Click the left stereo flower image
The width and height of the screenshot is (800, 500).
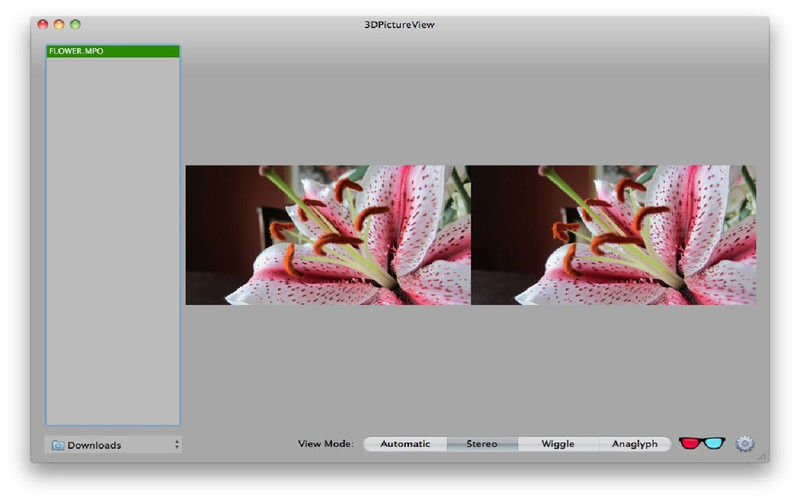point(328,235)
